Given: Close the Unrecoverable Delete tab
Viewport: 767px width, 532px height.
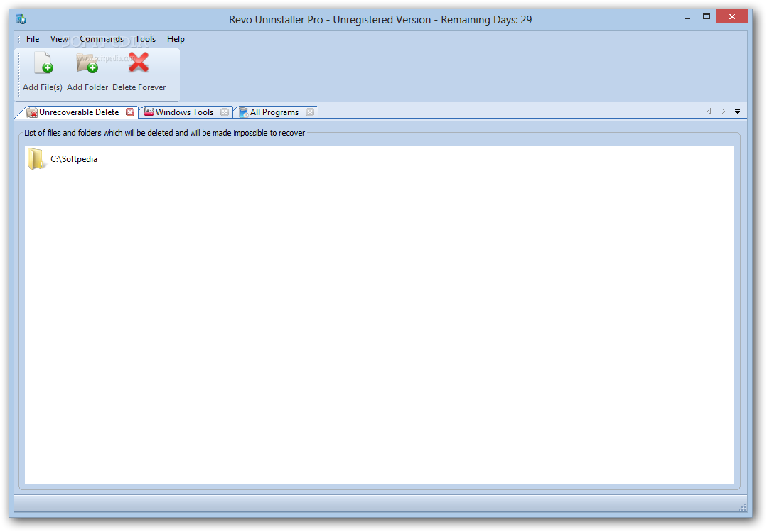Looking at the screenshot, I should [130, 112].
